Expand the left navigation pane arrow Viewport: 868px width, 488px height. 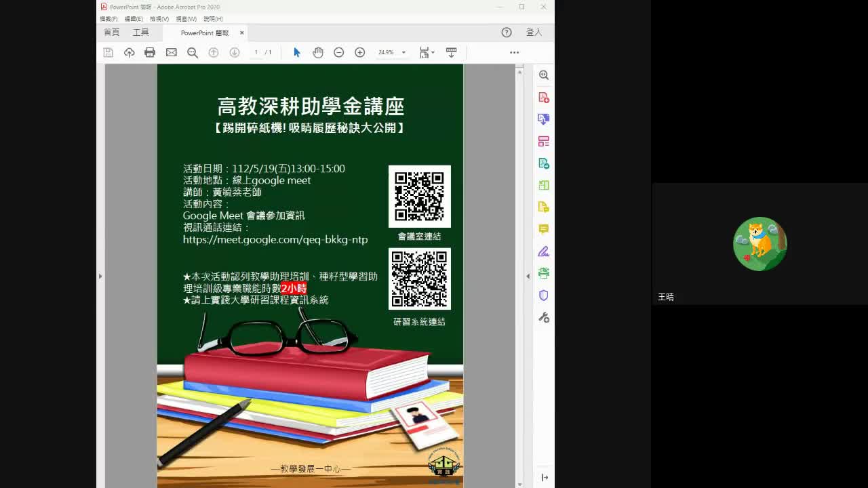click(x=100, y=276)
